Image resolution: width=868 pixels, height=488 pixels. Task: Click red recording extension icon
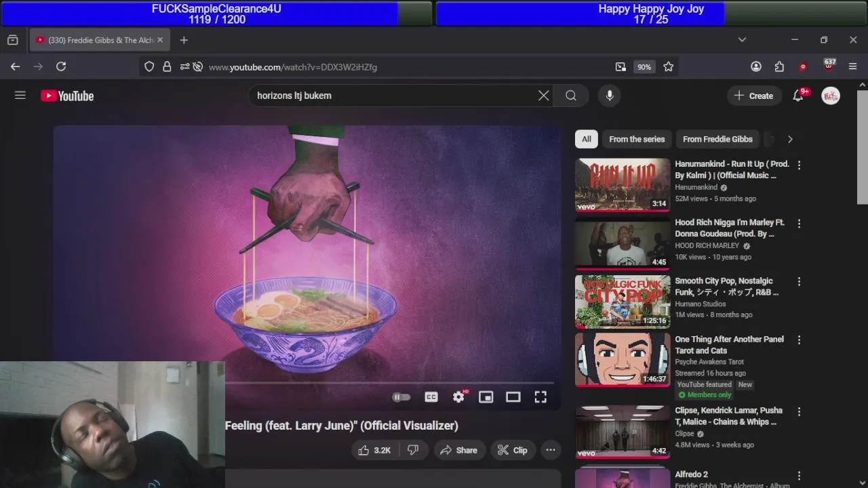tap(804, 66)
